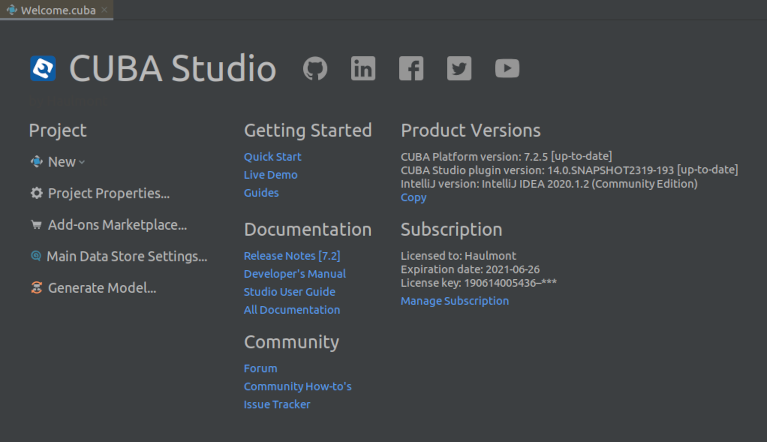Click the Add-ons Marketplace cart icon
Viewport: 767px width, 442px height.
pyautogui.click(x=36, y=225)
